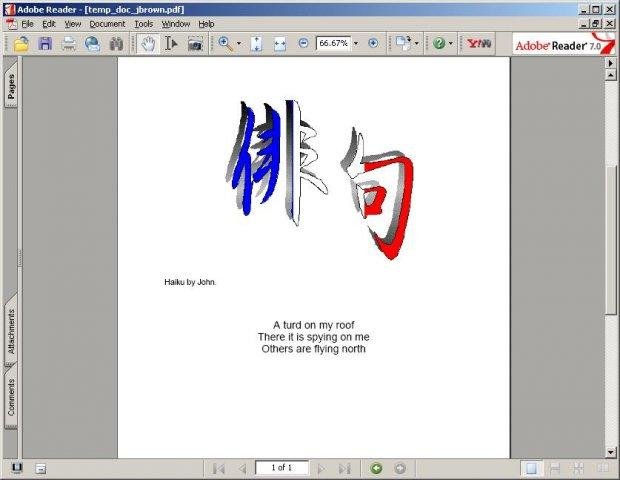This screenshot has width=620, height=480.
Task: Click the green Help question icon
Action: (439, 43)
